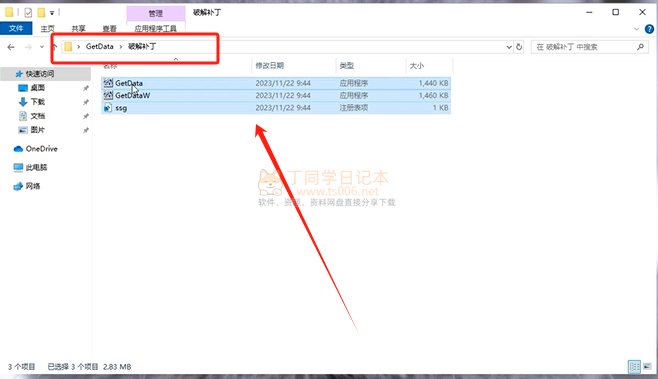Sort by 大小 column header
This screenshot has height=379, width=658.
pos(417,65)
